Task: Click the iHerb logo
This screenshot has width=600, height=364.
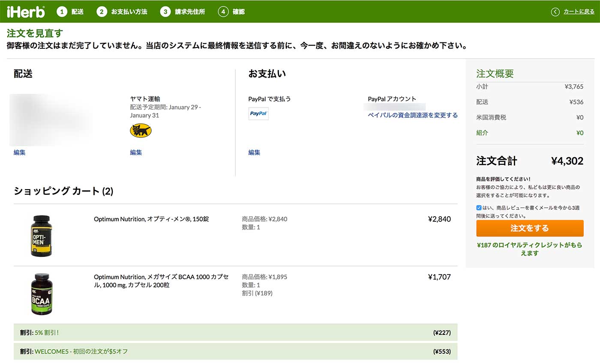Action: tap(26, 12)
